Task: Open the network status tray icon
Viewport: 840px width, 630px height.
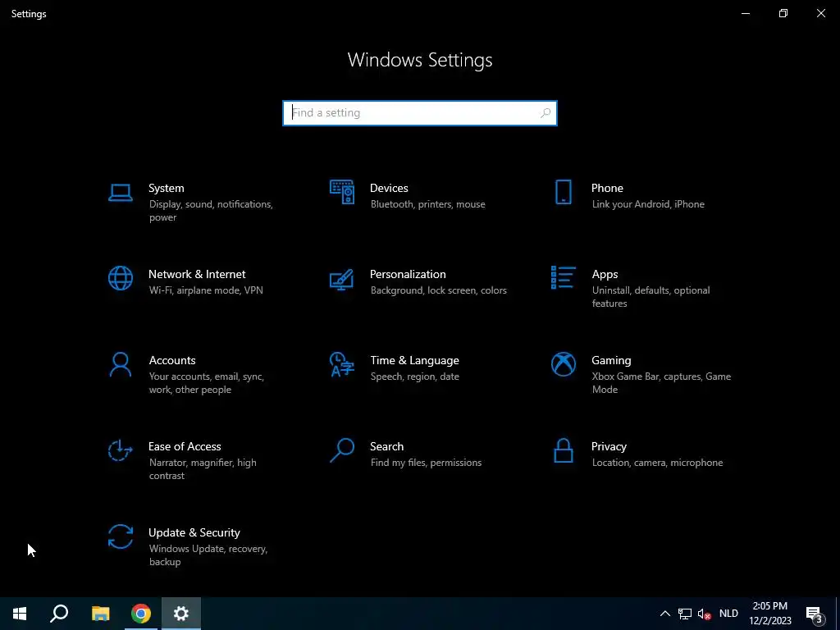Action: pyautogui.click(x=685, y=614)
